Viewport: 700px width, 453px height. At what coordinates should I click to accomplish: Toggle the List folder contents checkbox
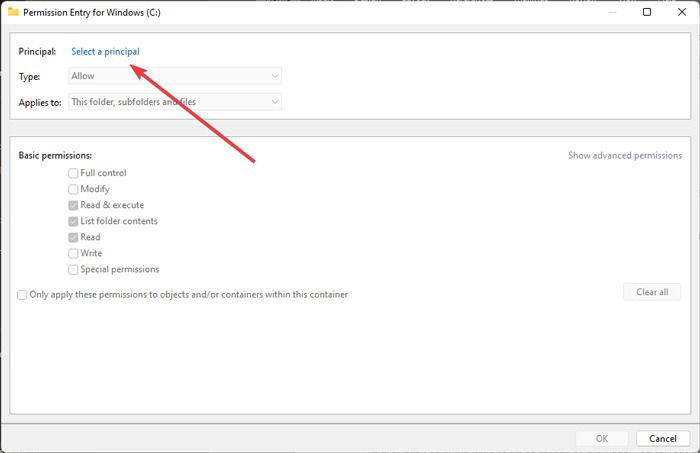coord(73,221)
